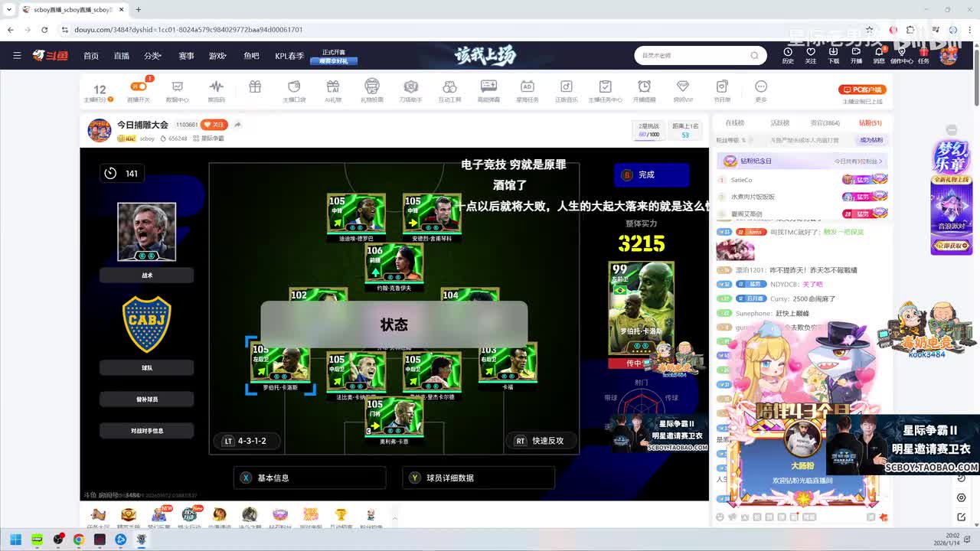Screen dimensions: 980x551
Task: Switch to the 贵宾(3864) tab
Action: pos(825,122)
